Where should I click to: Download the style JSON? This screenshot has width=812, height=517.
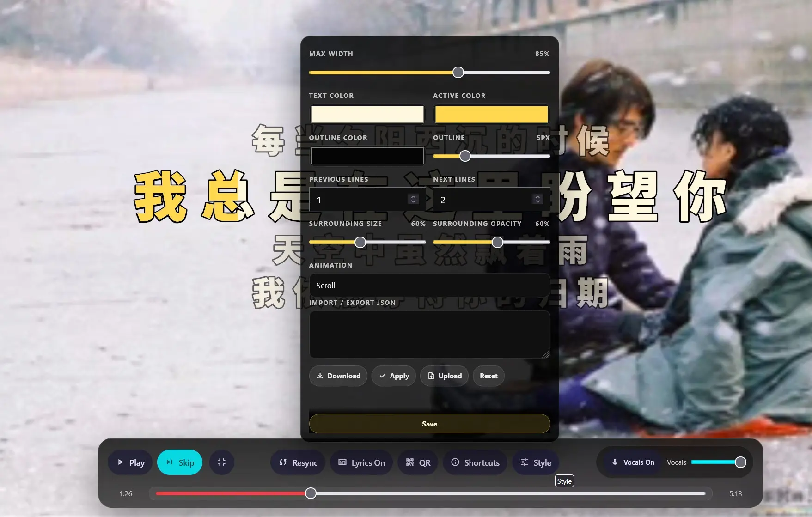tap(338, 376)
